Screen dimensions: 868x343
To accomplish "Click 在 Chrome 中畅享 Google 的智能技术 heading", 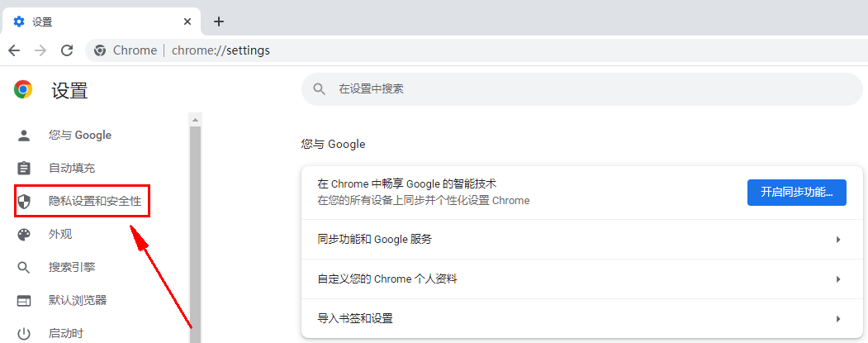I will [x=407, y=184].
